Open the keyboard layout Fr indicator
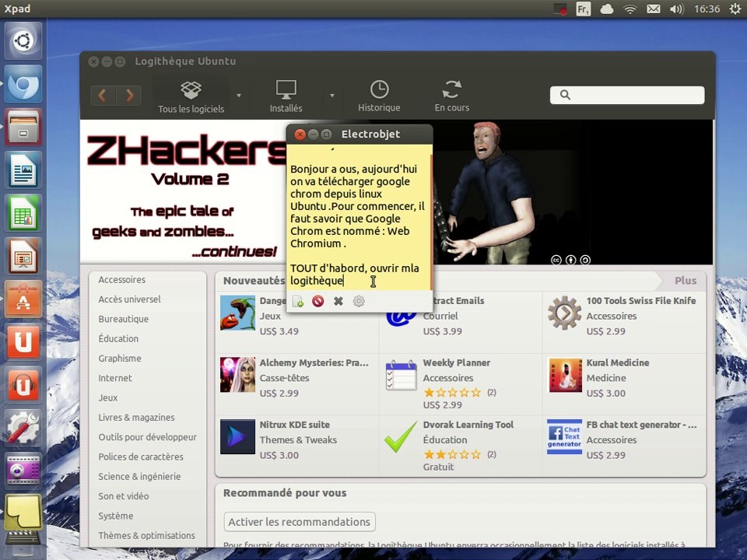Screen dimensions: 747x560 pos(583,9)
